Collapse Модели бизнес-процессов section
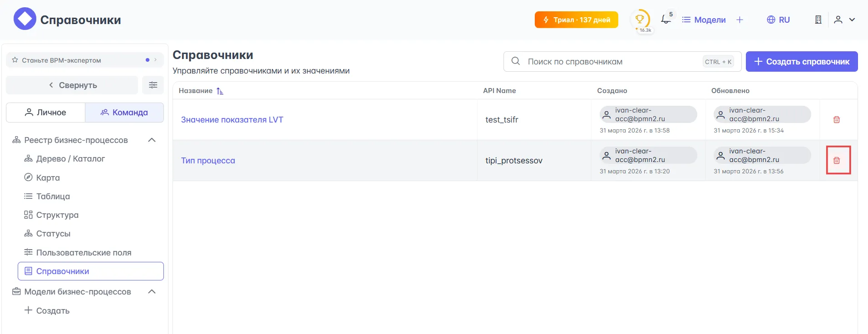This screenshot has height=334, width=868. [152, 292]
